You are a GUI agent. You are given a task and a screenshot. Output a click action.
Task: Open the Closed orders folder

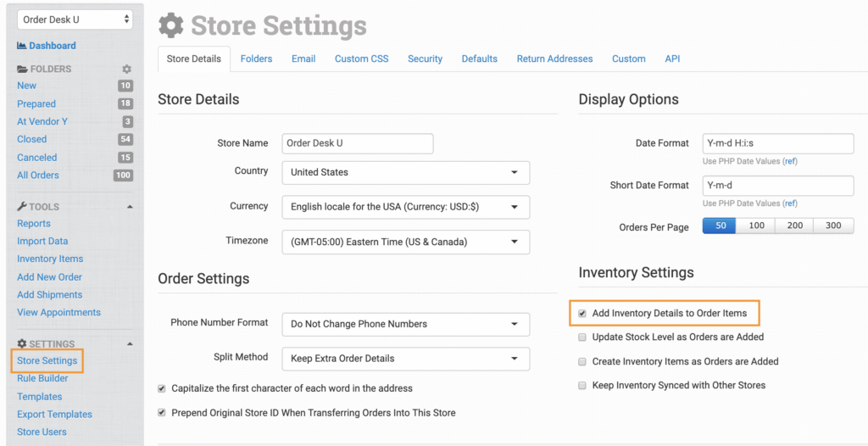click(x=32, y=139)
